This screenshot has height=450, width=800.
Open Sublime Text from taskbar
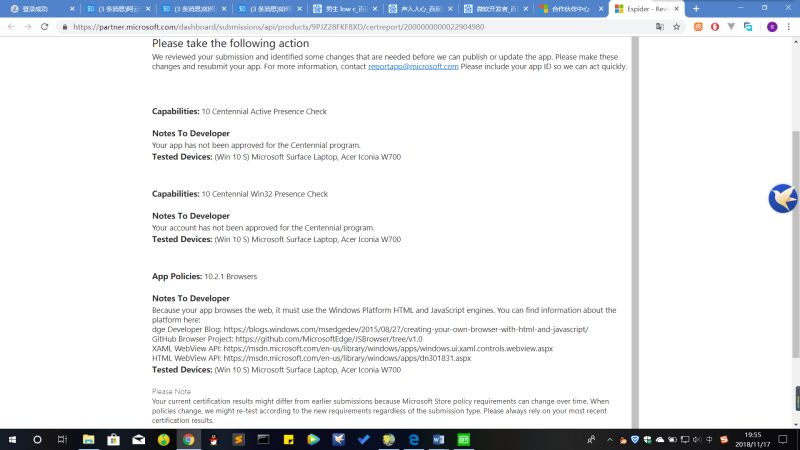point(238,439)
